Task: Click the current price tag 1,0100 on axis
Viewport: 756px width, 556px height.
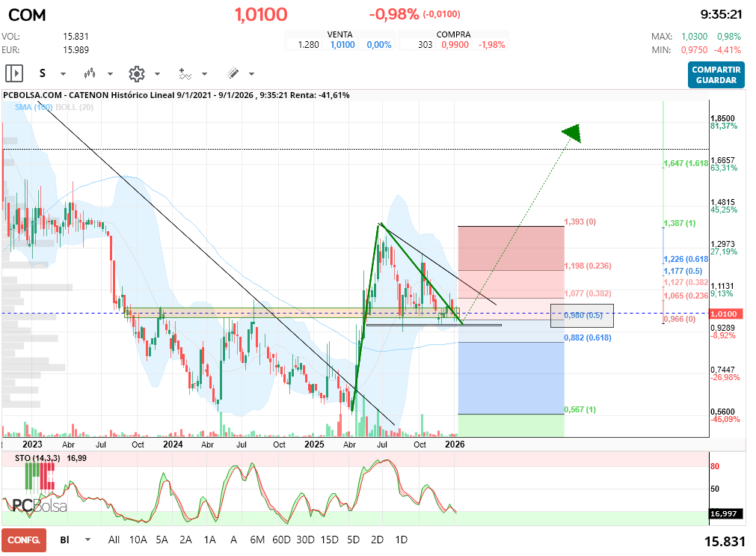Action: (x=724, y=314)
